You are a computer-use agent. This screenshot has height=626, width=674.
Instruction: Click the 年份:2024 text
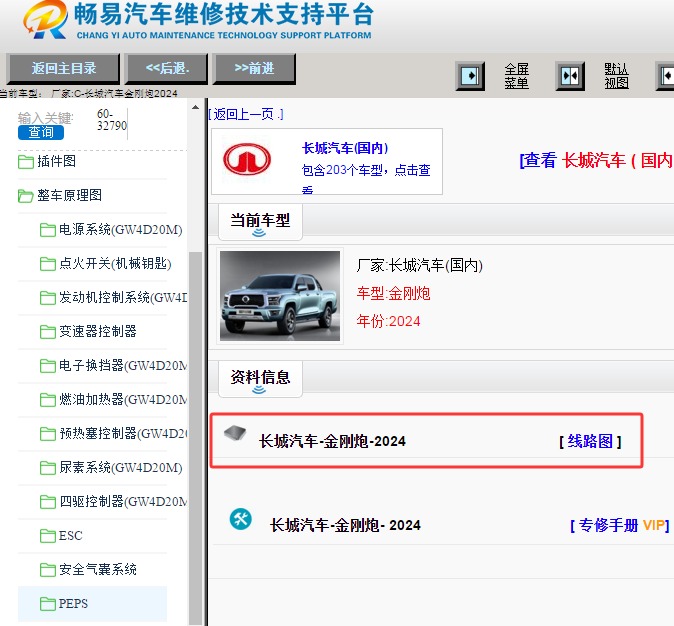click(x=388, y=321)
